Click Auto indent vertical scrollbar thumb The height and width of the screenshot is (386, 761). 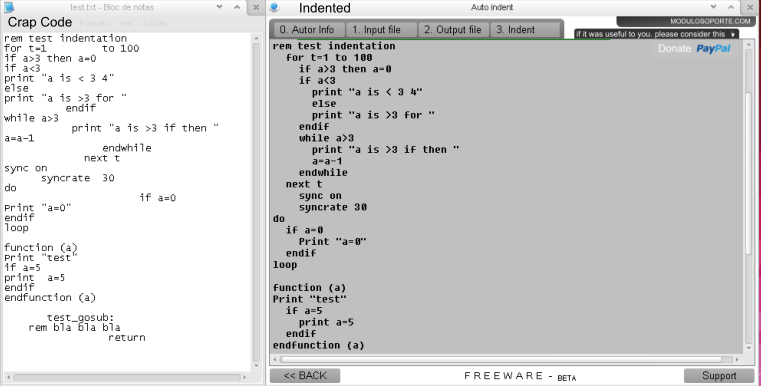(748, 172)
